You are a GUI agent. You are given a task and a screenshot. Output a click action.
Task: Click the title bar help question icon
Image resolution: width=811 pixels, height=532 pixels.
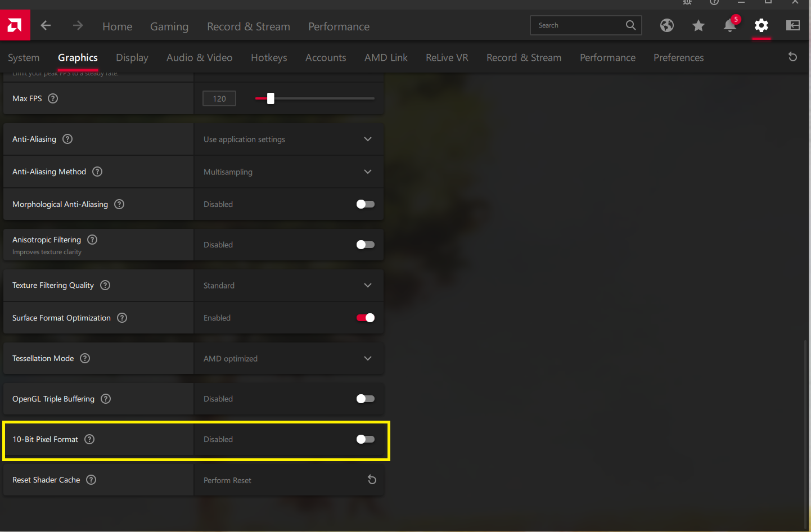(714, 2)
